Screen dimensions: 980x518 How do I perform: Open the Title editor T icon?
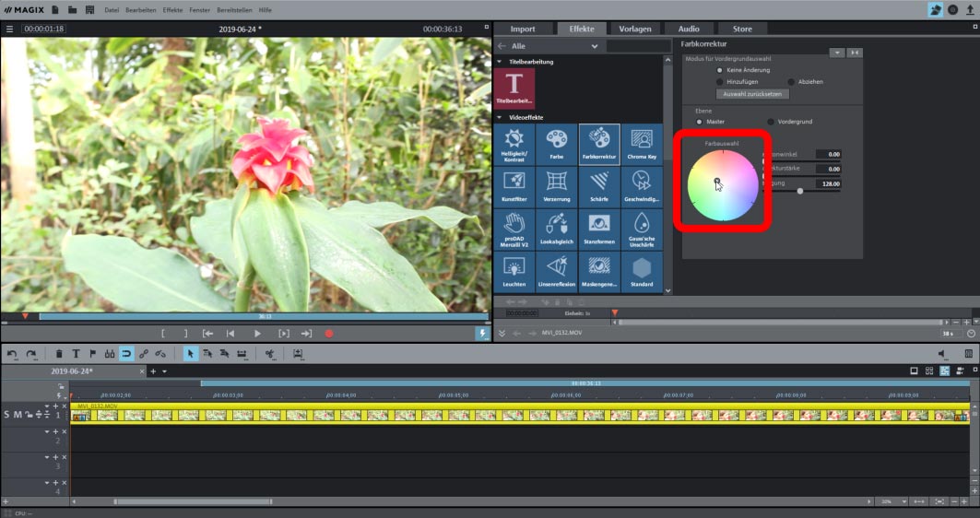[x=76, y=354]
